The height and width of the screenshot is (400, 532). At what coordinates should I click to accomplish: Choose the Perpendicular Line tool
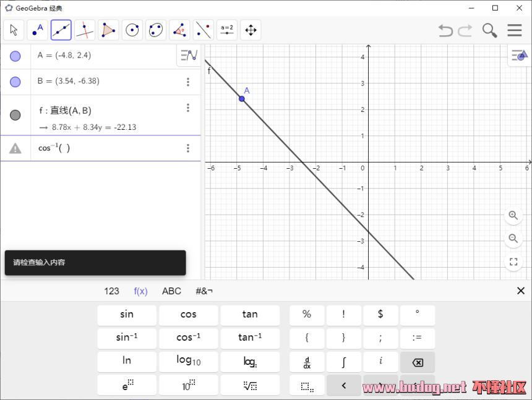click(85, 30)
